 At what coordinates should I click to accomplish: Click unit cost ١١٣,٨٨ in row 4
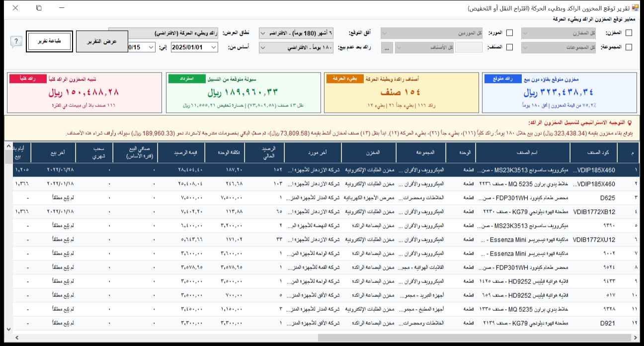coord(234,212)
